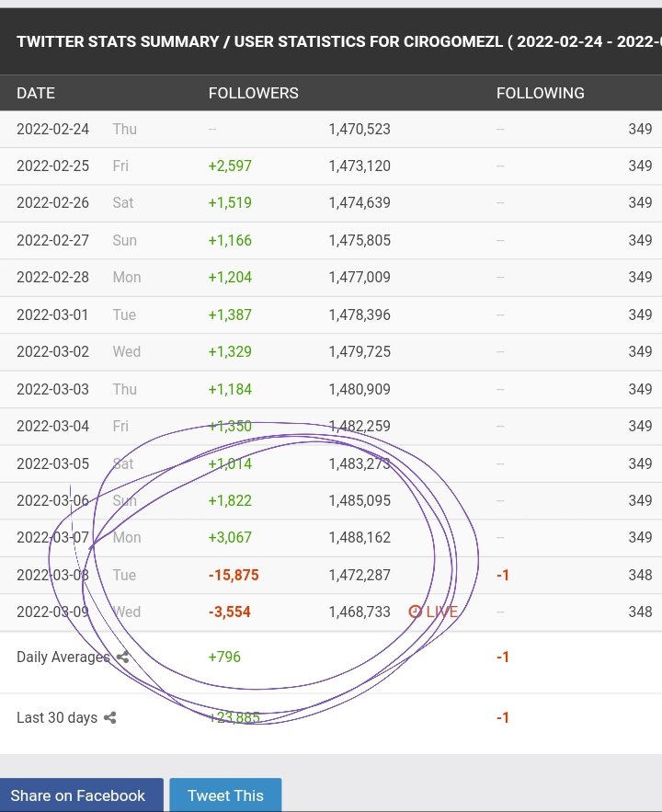Click follower change +1,387
Image resolution: width=662 pixels, height=812 pixels.
[230, 315]
